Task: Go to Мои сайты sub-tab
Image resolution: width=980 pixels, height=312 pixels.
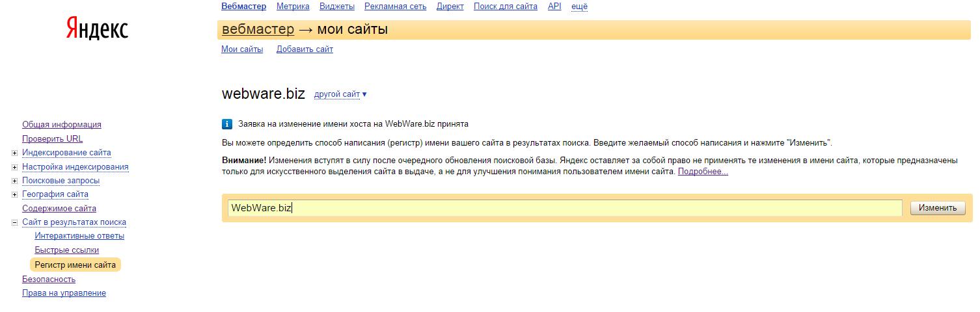Action: point(242,49)
